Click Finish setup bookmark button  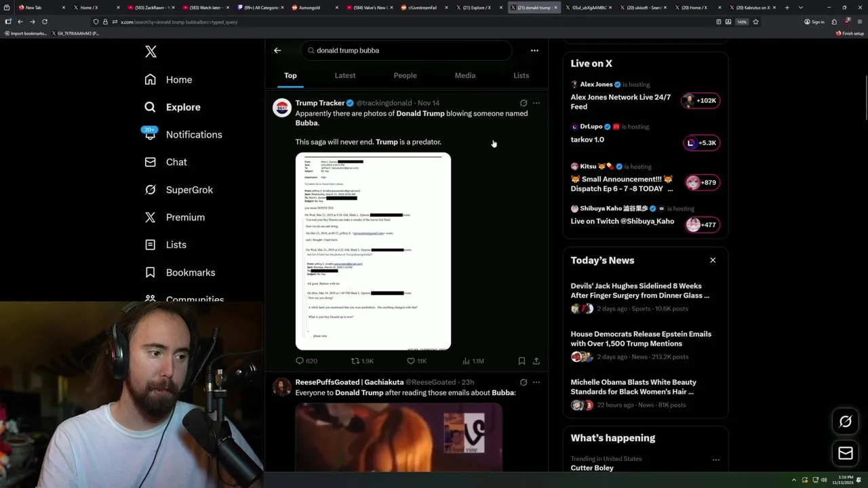(850, 33)
